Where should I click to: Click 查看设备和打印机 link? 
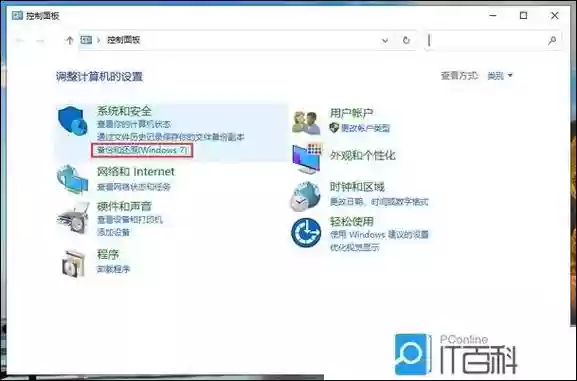pyautogui.click(x=130, y=220)
